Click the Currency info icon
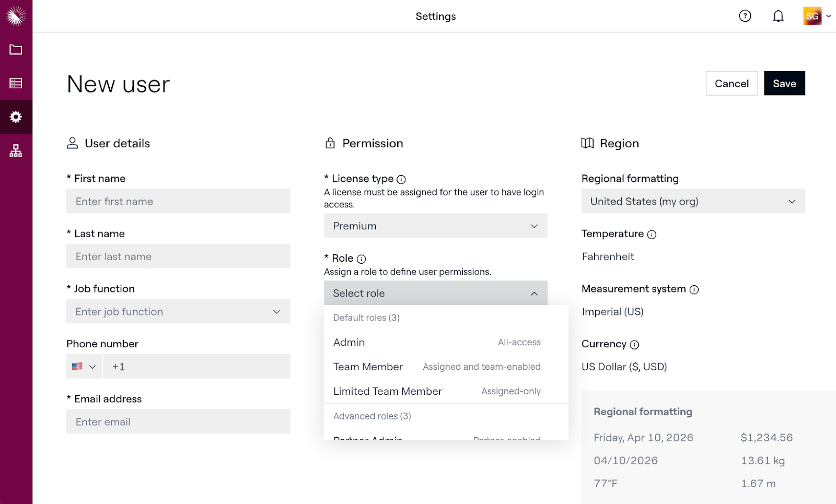This screenshot has width=836, height=504. (x=634, y=345)
